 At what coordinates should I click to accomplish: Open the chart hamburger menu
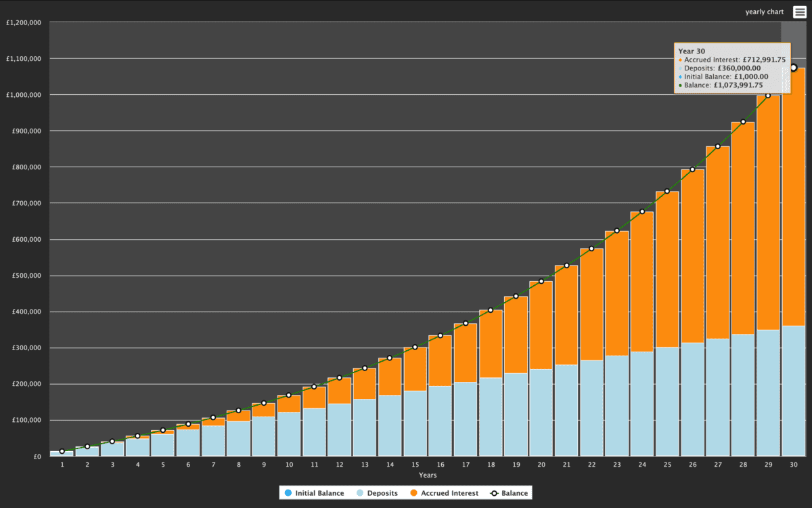(799, 12)
